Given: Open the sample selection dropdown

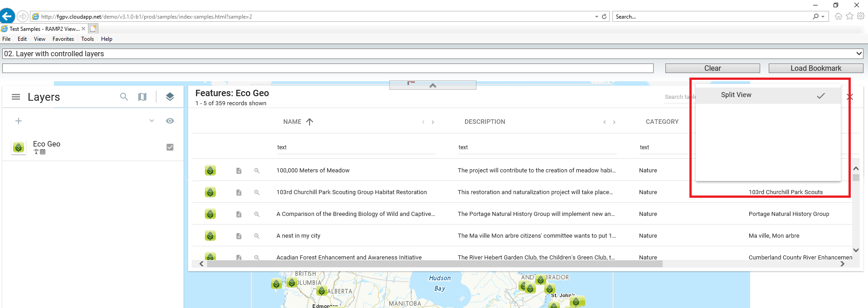Looking at the screenshot, I should tap(433, 54).
